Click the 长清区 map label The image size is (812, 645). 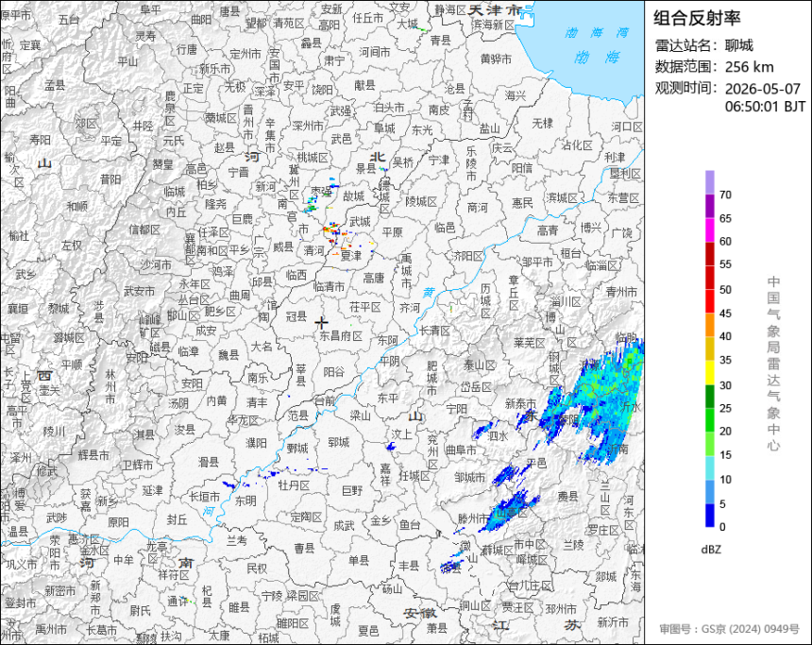434,330
